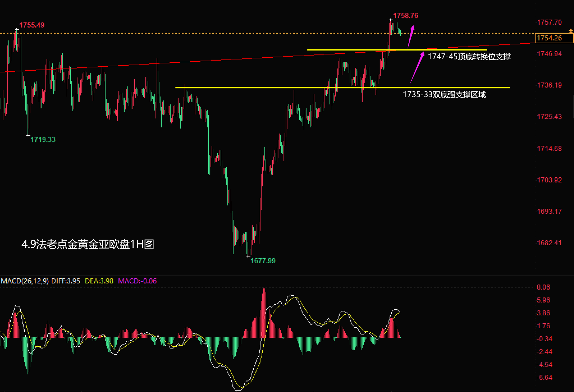
Task: Click the magenta MACD:-0.06 value
Action: (137, 281)
